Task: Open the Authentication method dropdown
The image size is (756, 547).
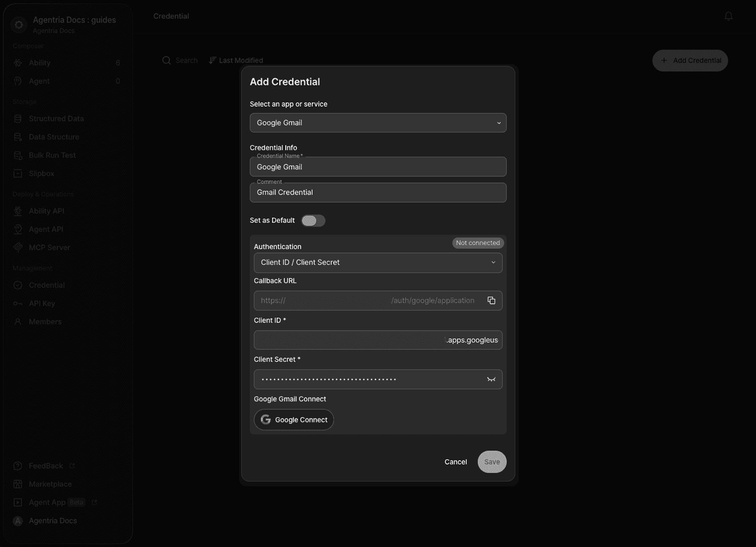Action: pyautogui.click(x=378, y=262)
